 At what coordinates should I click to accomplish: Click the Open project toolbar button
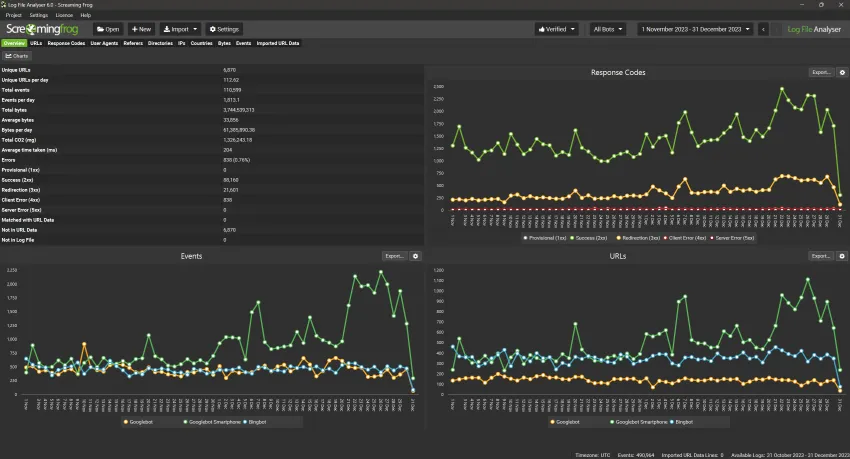click(x=108, y=29)
